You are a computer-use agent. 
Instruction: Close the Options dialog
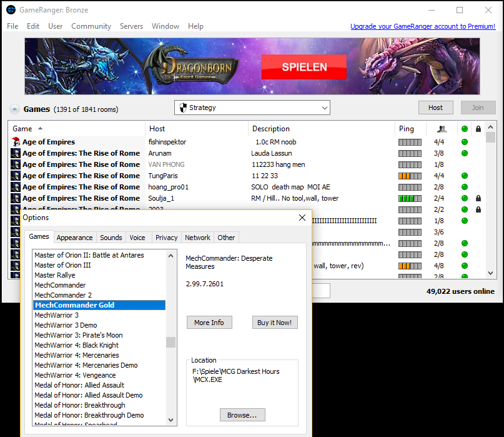click(302, 218)
